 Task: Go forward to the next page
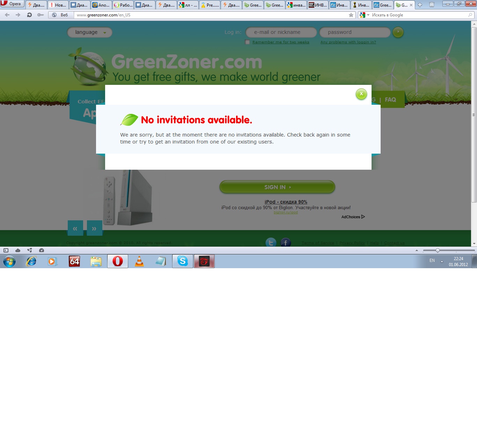click(x=18, y=15)
